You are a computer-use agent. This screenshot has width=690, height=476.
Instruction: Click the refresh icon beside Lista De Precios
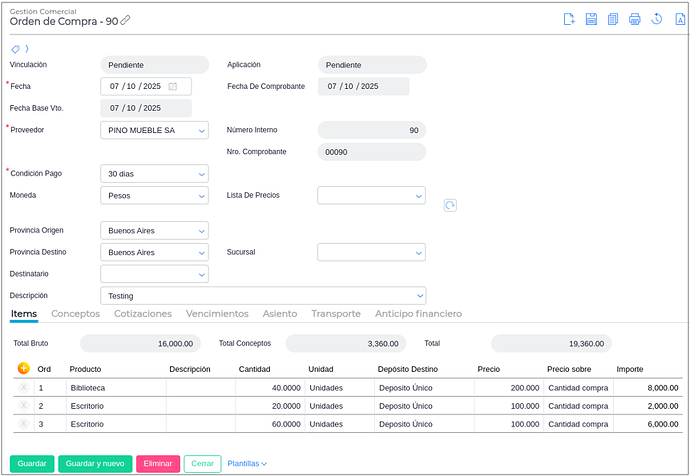coord(450,205)
